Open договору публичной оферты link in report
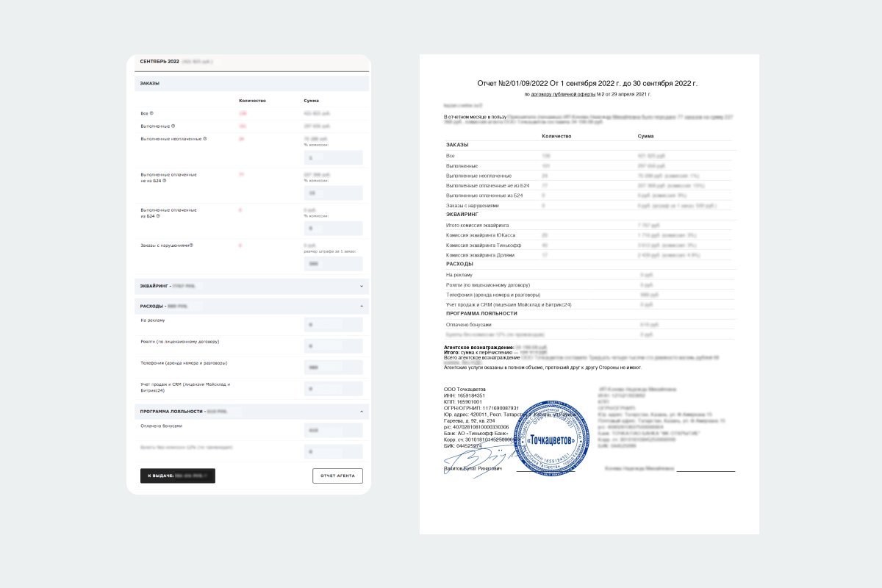882x588 pixels. (x=562, y=94)
